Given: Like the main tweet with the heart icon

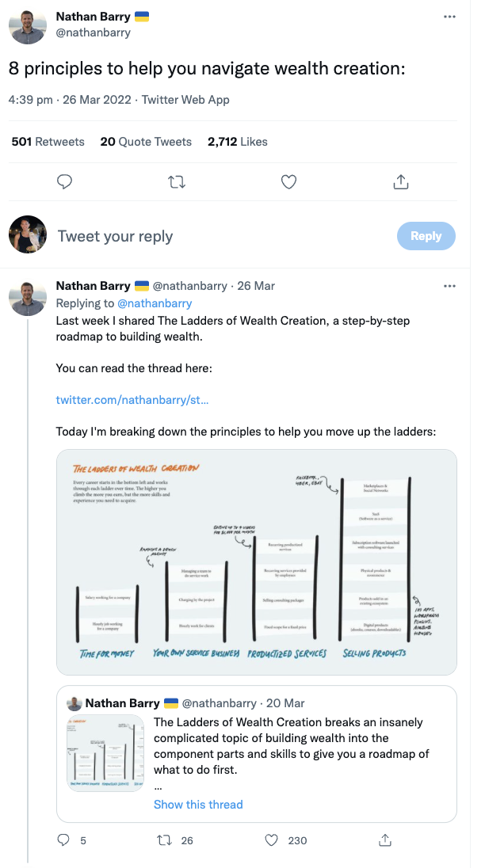Looking at the screenshot, I should 289,182.
